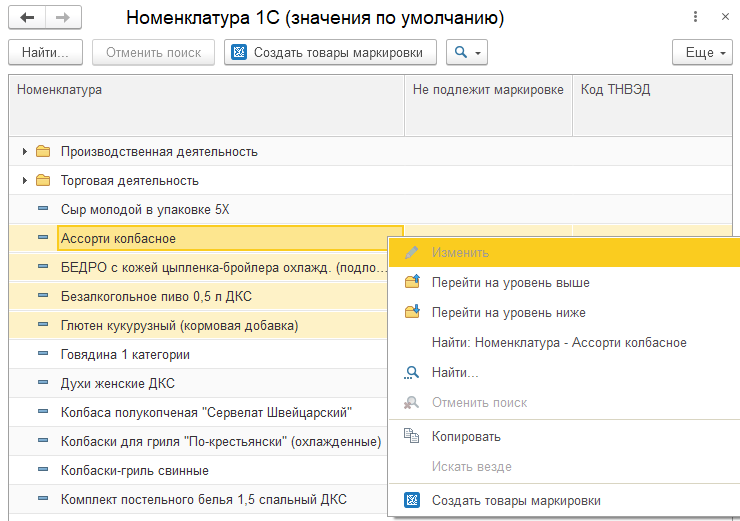
Task: Click the Найти... toolbar button
Action: [x=45, y=52]
